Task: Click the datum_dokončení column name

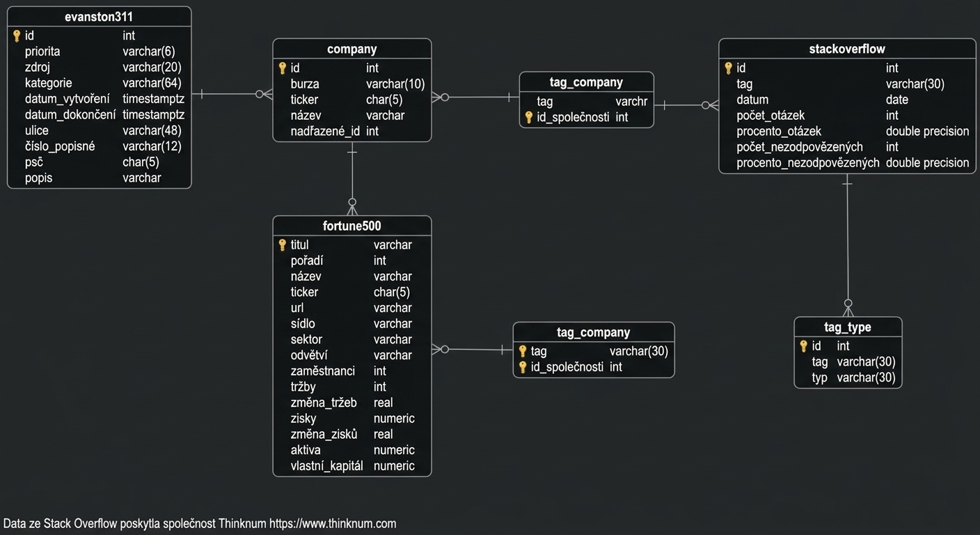Action: tap(70, 115)
